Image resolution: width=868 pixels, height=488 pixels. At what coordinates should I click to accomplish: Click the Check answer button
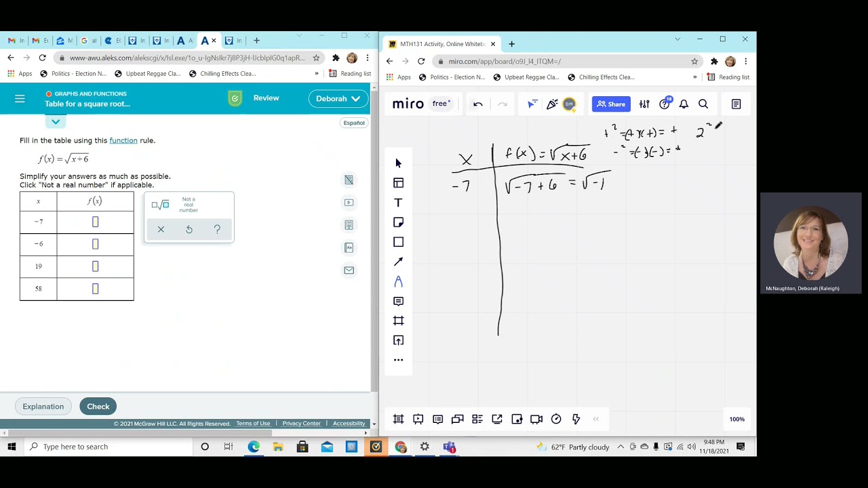coord(98,407)
